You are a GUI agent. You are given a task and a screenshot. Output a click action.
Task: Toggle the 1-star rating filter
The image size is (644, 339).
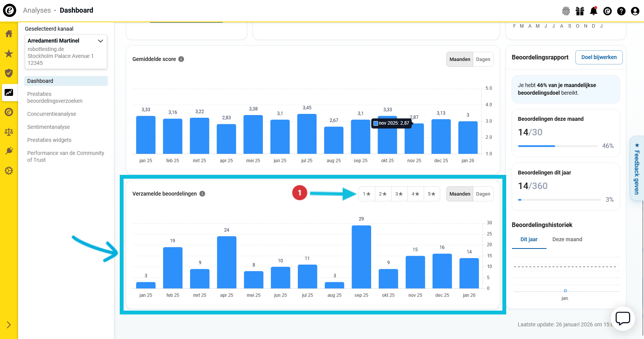pos(367,194)
